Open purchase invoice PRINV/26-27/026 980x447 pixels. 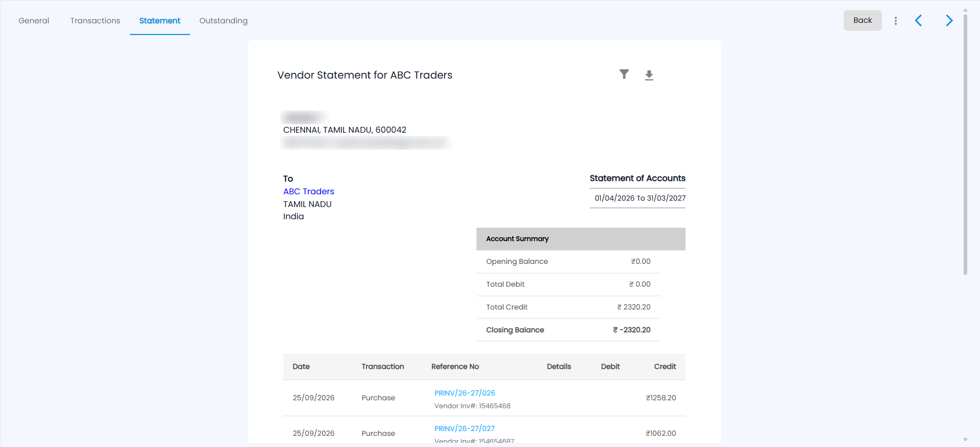[x=465, y=393]
